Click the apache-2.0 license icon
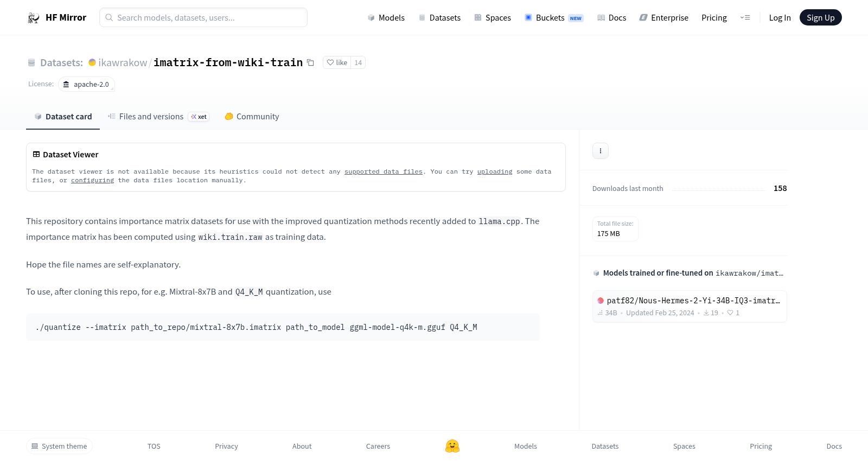This screenshot has width=868, height=465. coord(66,85)
